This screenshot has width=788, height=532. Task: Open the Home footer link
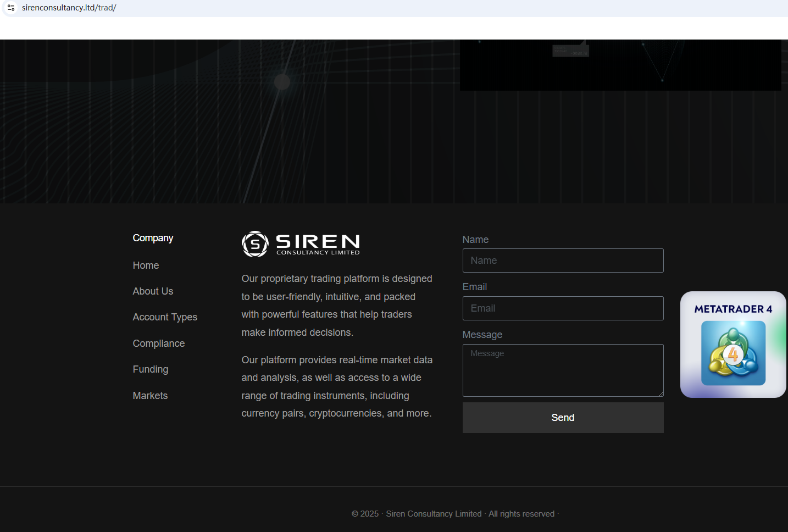146,265
